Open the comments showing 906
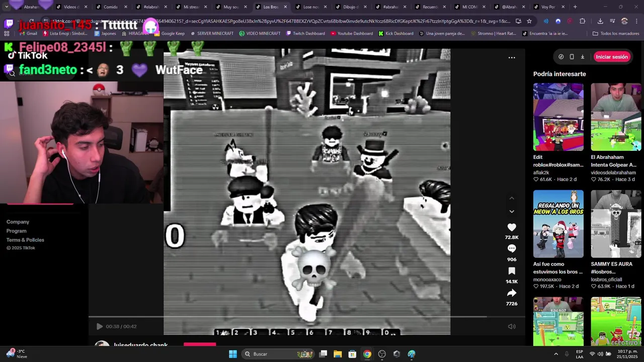 [x=512, y=248]
